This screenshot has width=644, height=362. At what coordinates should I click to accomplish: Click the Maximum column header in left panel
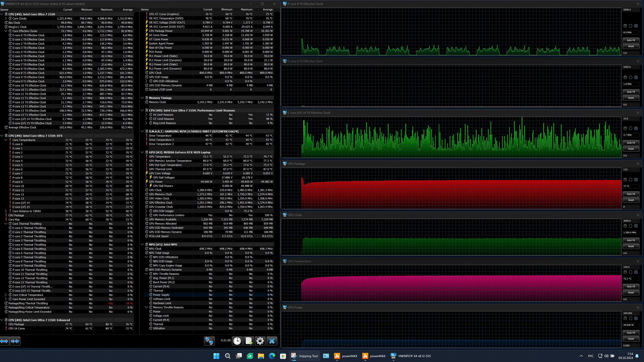tap(106, 9)
